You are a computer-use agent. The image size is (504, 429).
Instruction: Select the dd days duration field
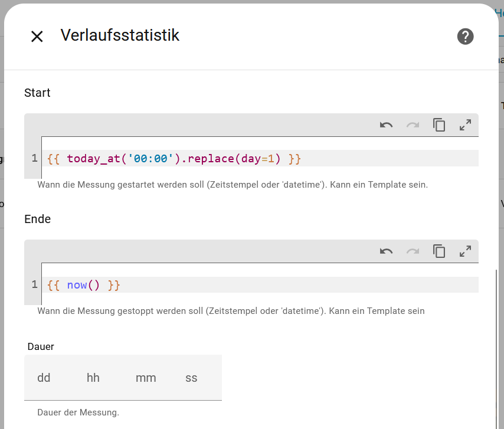coord(44,378)
